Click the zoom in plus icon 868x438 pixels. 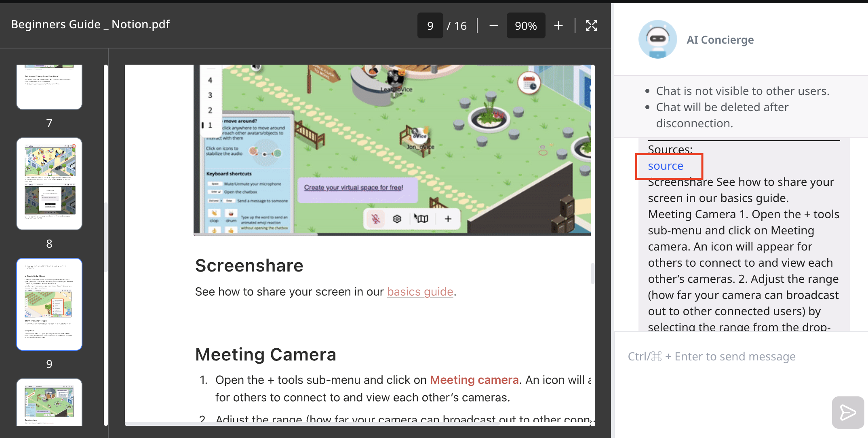coord(558,25)
